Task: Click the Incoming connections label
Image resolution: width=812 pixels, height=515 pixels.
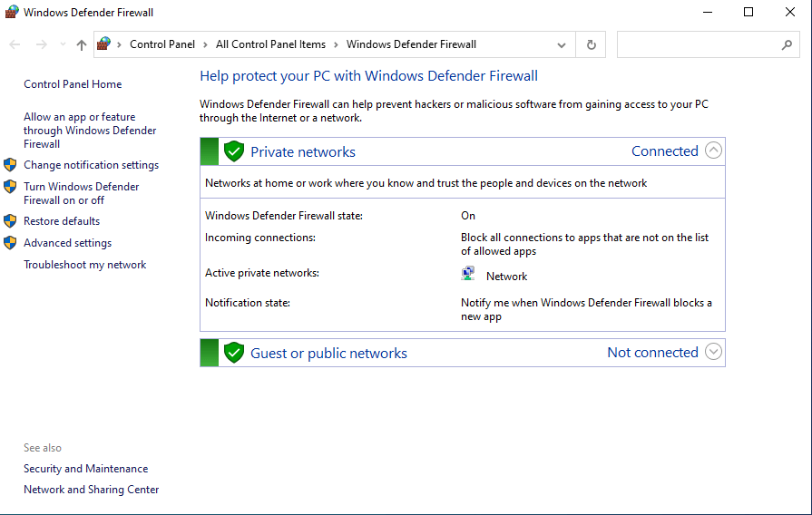Action: (x=260, y=238)
